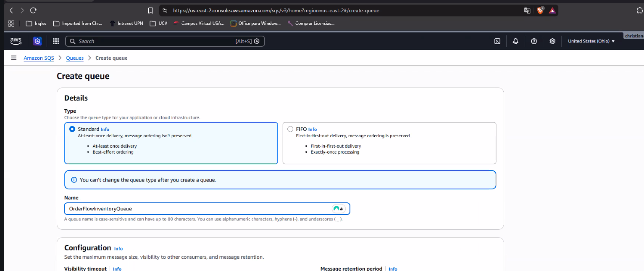The width and height of the screenshot is (644, 271).
Task: Click the Details section heading
Action: pos(76,98)
